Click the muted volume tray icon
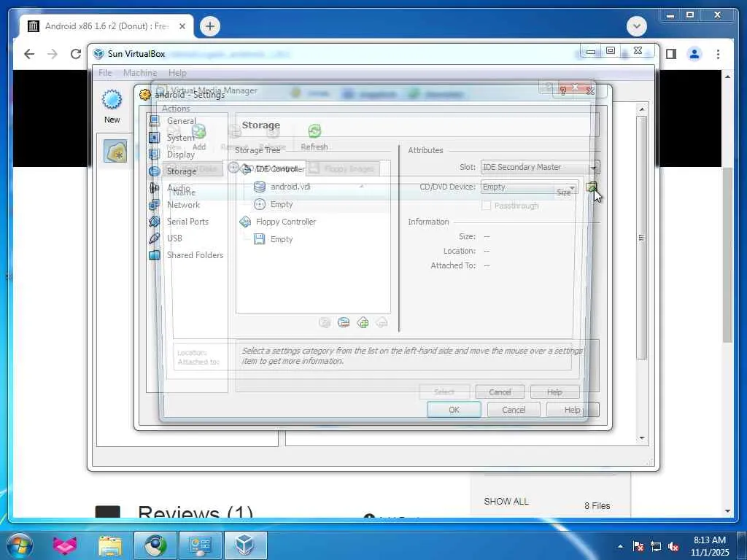The width and height of the screenshot is (747, 560). [673, 547]
